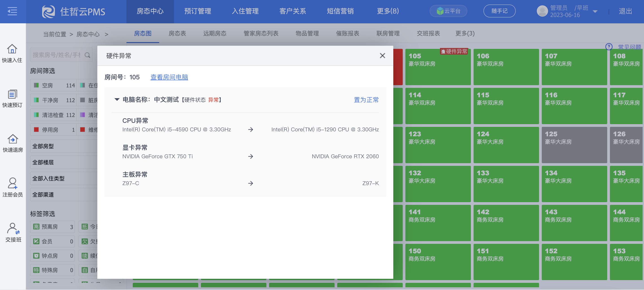Click the 续 extension tag icon
The height and width of the screenshot is (290, 644).
point(85,255)
